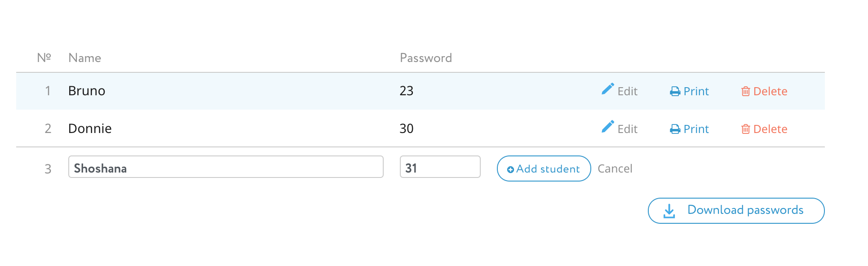This screenshot has width=868, height=266.
Task: Choose the Delete link for Donnie
Action: pyautogui.click(x=770, y=129)
